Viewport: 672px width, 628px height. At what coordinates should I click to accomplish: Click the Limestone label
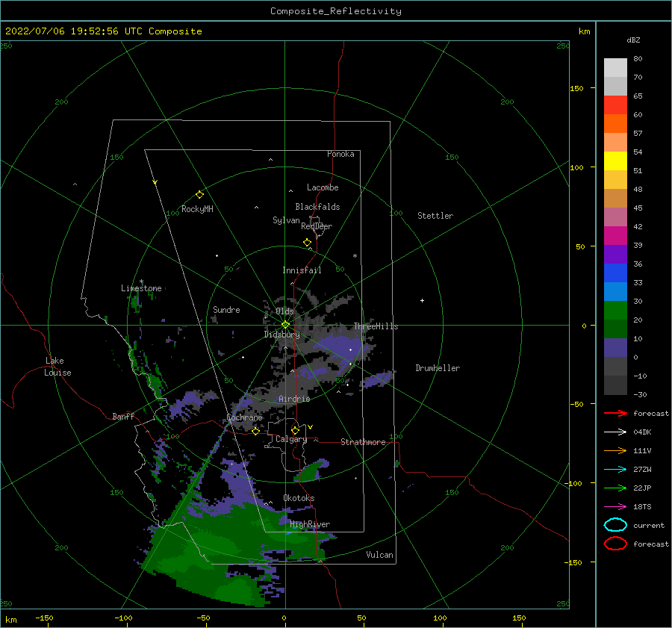point(141,288)
